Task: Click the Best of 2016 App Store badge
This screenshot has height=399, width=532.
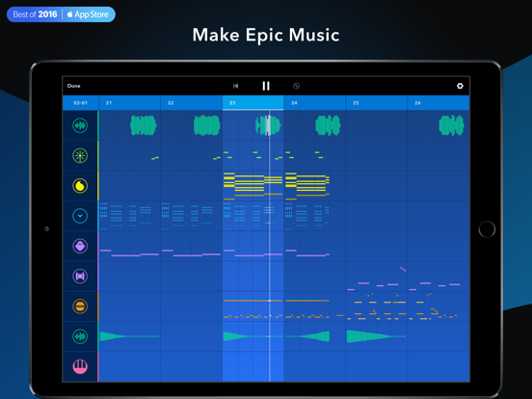Action: click(x=61, y=14)
